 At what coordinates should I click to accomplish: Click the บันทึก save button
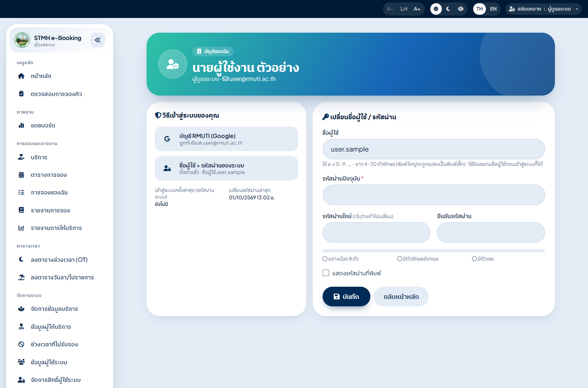[346, 297]
